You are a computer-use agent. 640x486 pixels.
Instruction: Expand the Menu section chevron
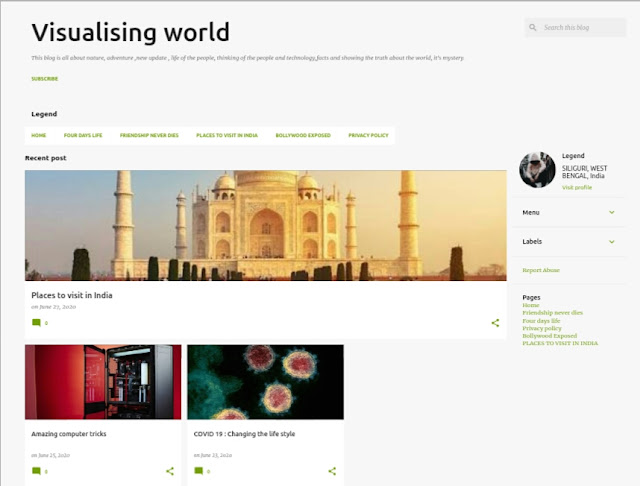click(612, 212)
